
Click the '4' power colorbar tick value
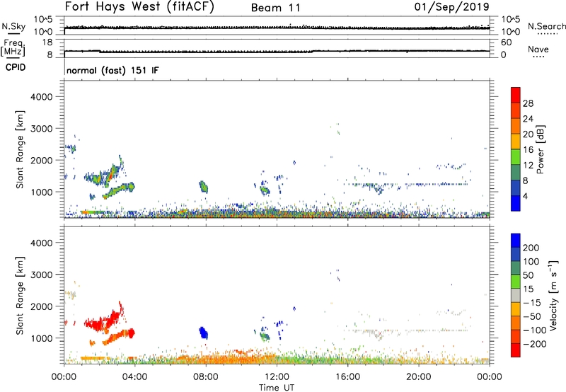pyautogui.click(x=526, y=196)
